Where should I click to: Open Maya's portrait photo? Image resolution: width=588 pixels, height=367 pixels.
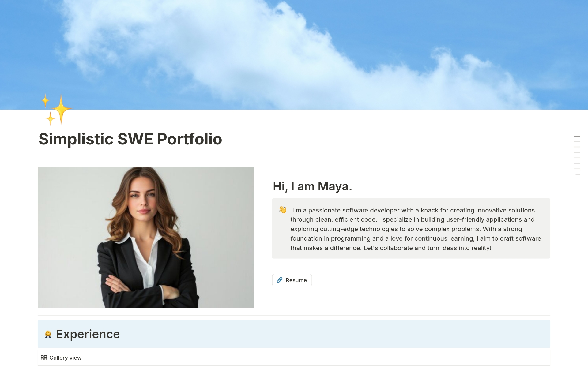click(146, 237)
